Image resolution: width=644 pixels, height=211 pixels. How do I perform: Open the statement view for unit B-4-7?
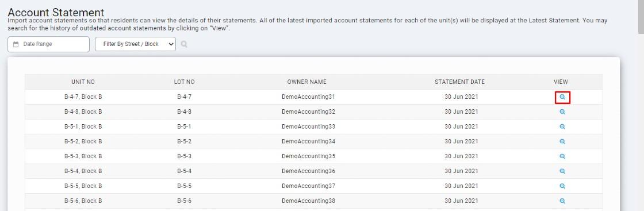click(x=562, y=97)
